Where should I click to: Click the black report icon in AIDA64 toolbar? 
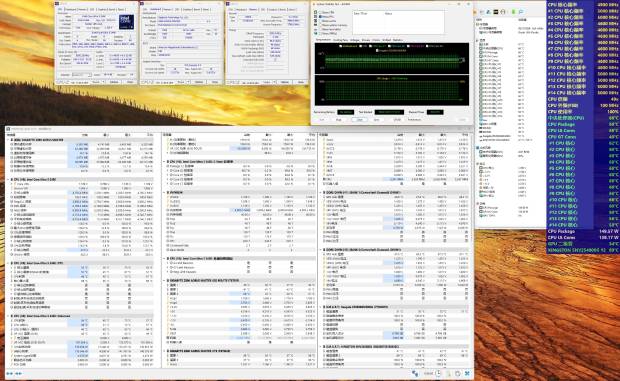click(x=496, y=12)
